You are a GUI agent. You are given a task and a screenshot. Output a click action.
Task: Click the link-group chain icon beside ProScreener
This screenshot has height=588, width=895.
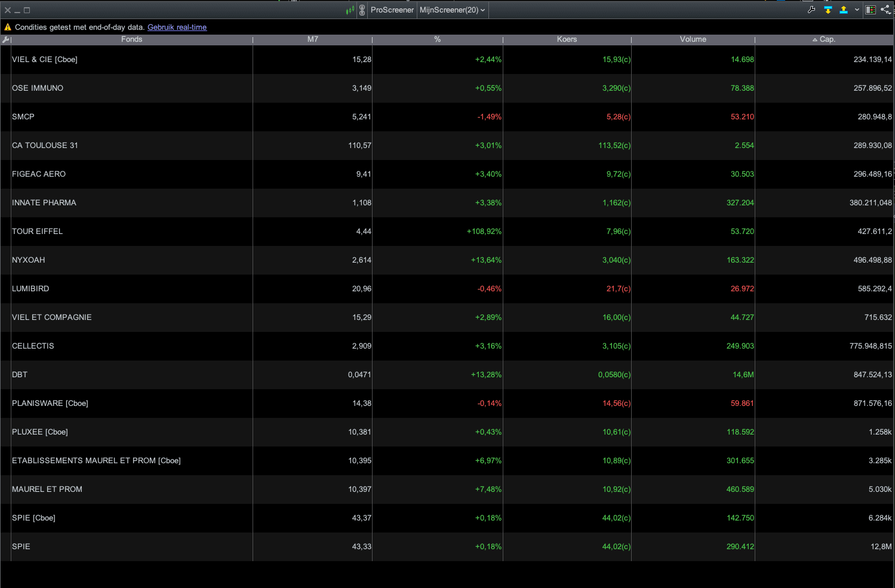[x=362, y=10]
